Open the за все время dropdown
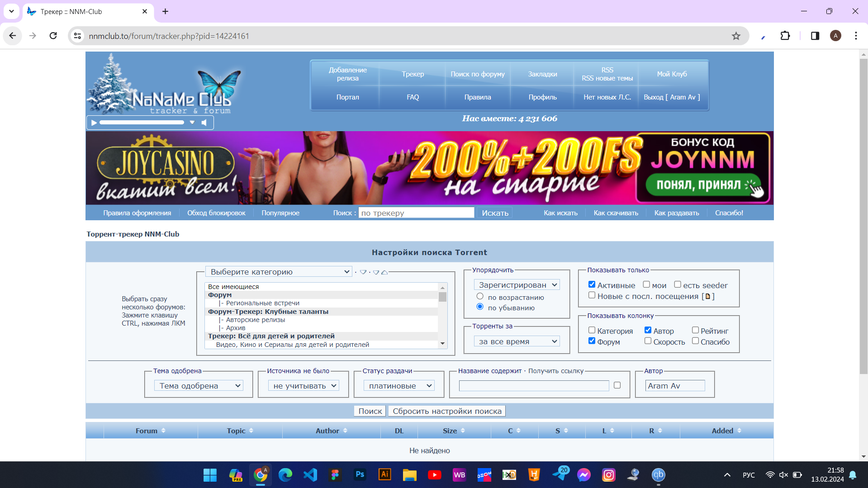 (x=517, y=341)
